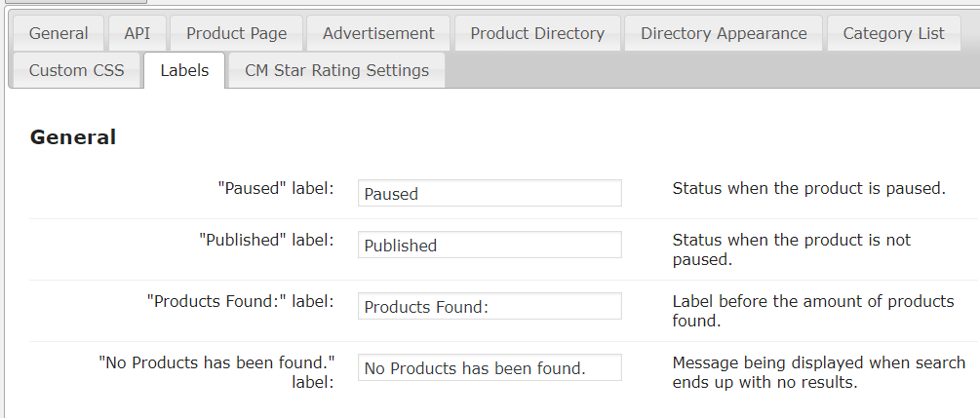Open the Advertisement tab
The image size is (980, 418).
(378, 33)
